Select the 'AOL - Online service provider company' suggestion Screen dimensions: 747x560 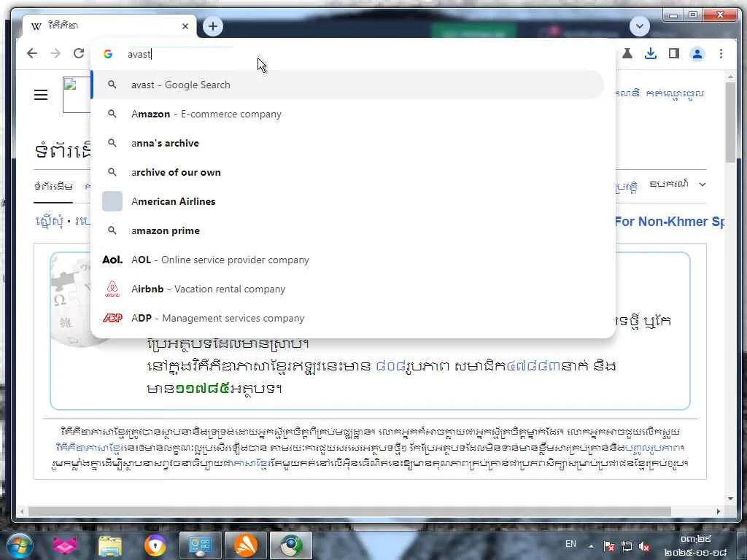[348, 260]
